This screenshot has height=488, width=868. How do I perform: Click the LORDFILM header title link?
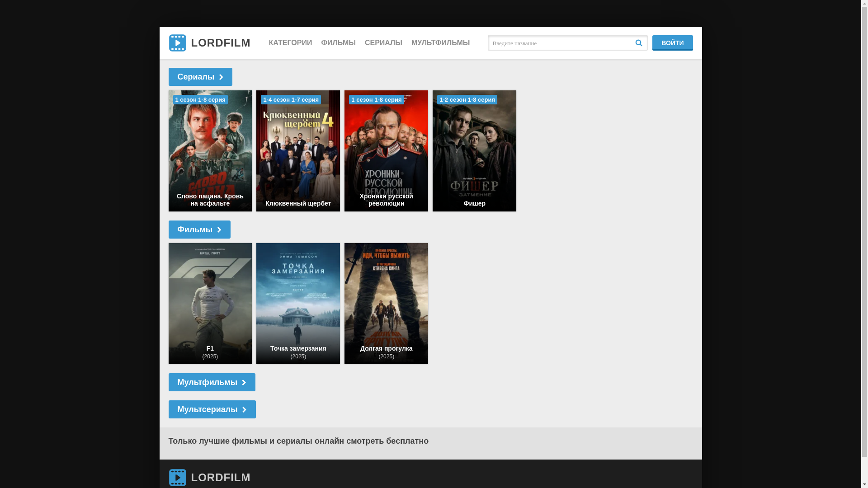pyautogui.click(x=221, y=43)
